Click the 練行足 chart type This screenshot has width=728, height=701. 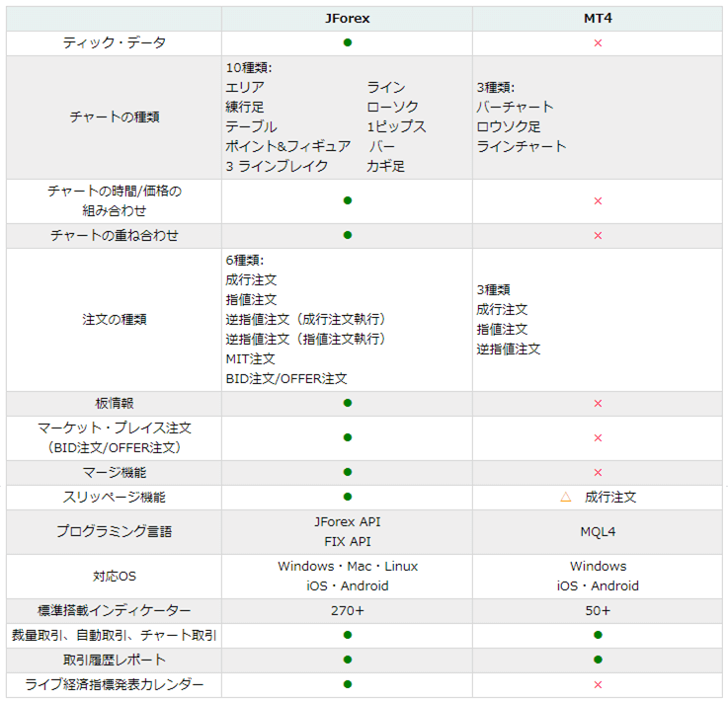[x=245, y=108]
